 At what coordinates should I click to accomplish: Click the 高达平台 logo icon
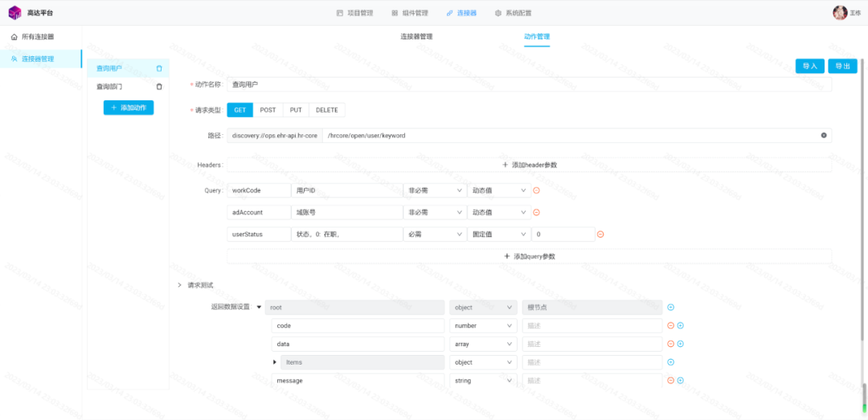tap(14, 12)
